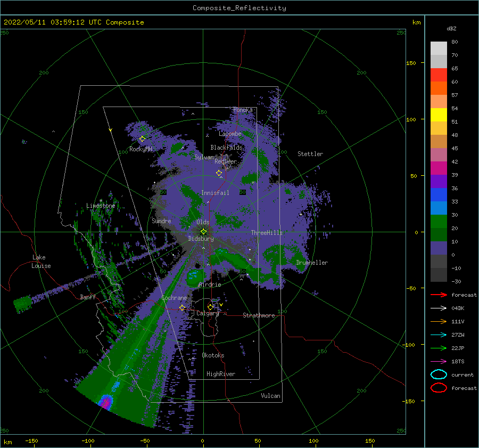This screenshot has height=448, width=479.
Task: Click the Didsbury city label
Action: (201, 239)
